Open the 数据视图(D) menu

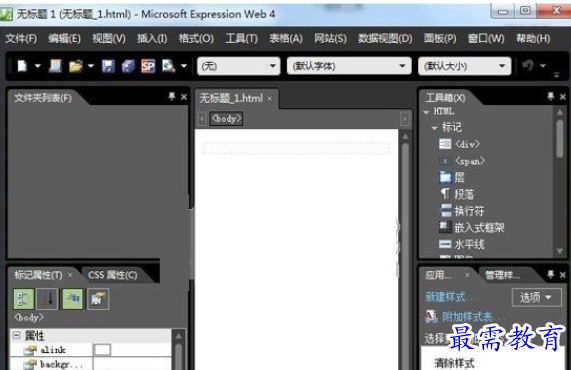pyautogui.click(x=385, y=38)
